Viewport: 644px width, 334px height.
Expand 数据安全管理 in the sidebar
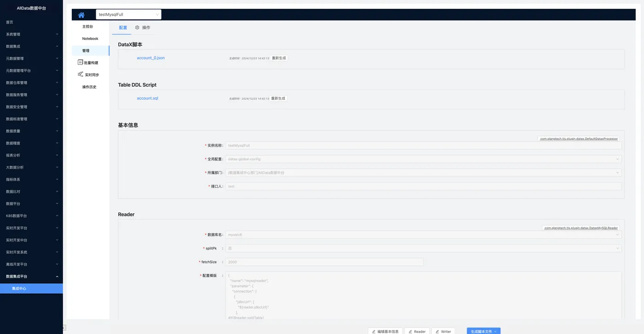point(31,107)
